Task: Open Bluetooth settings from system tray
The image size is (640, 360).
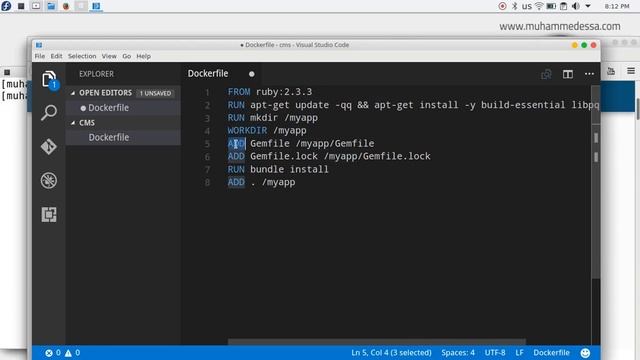Action: [x=515, y=6]
